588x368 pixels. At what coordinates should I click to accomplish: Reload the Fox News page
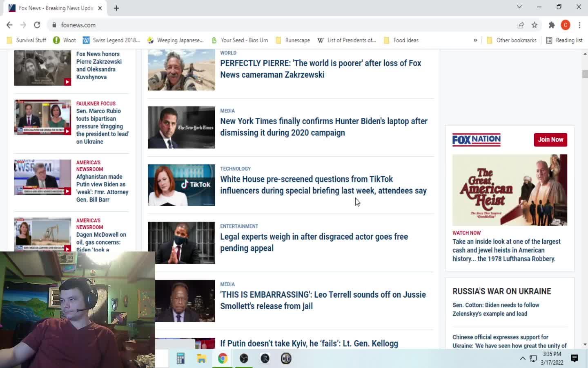pos(37,25)
